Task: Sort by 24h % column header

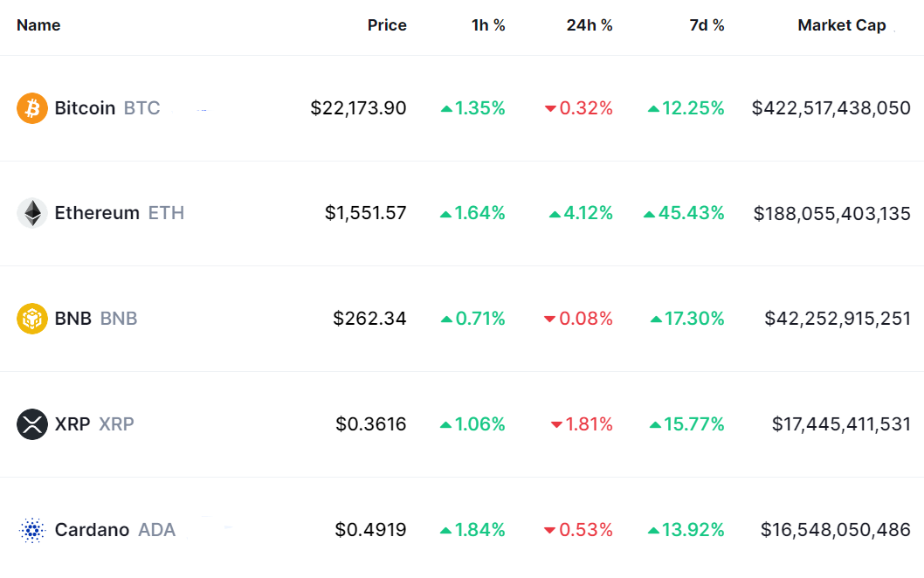Action: pos(590,25)
